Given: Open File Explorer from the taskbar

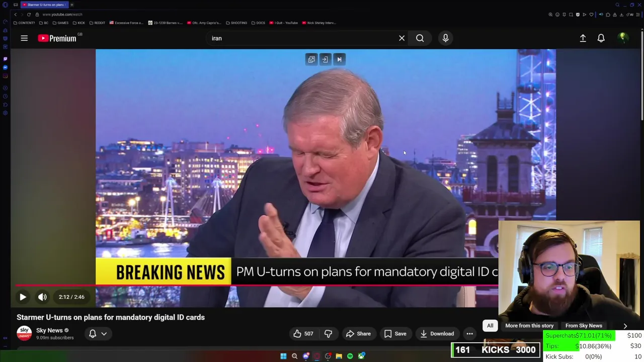Looking at the screenshot, I should (339, 356).
